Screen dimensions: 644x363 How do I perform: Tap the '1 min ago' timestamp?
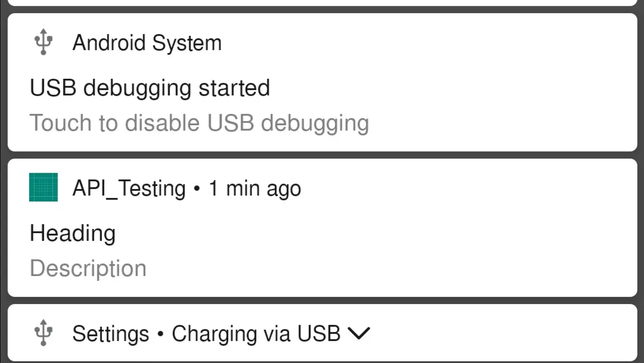click(255, 189)
